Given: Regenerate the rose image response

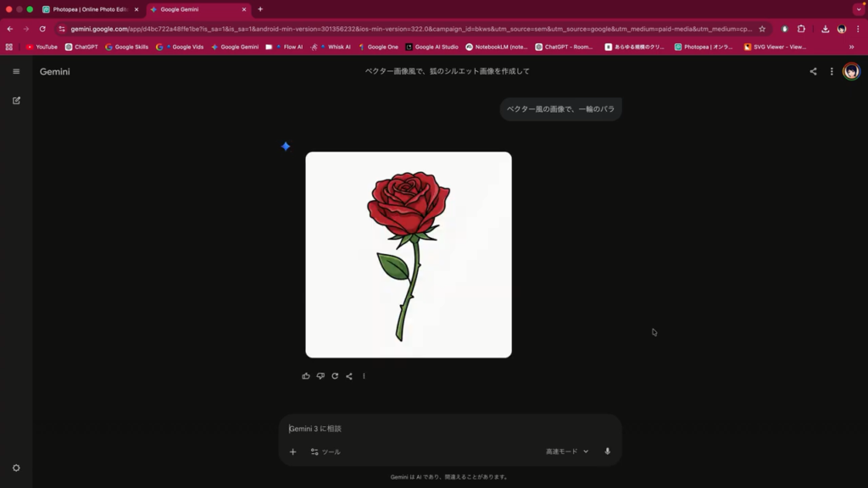Looking at the screenshot, I should (x=335, y=376).
